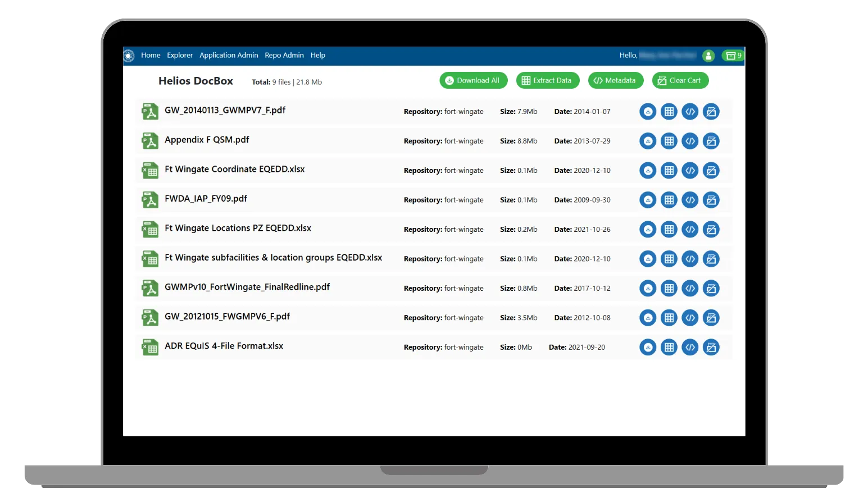
Task: Click the date 2014-01-07
Action: pyautogui.click(x=592, y=112)
